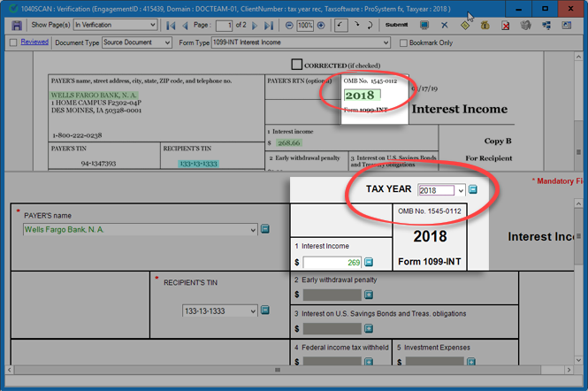Click the Interest Income amount field

point(332,263)
